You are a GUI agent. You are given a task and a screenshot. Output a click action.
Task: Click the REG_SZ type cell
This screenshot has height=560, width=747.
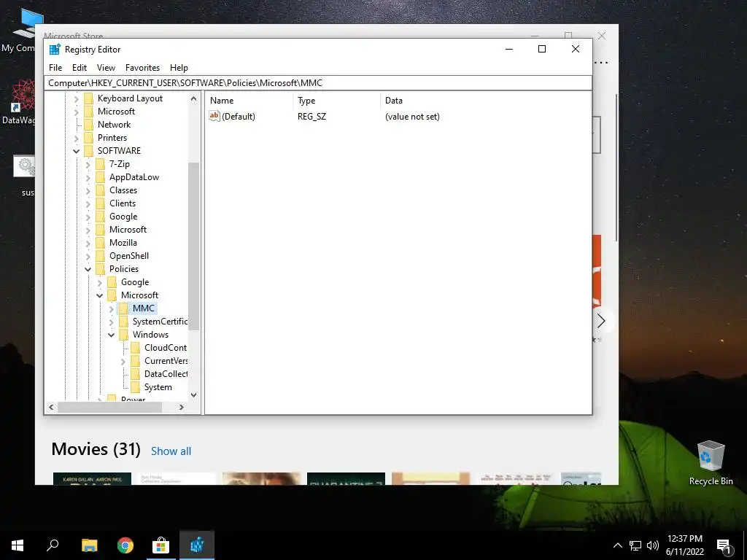(x=312, y=117)
